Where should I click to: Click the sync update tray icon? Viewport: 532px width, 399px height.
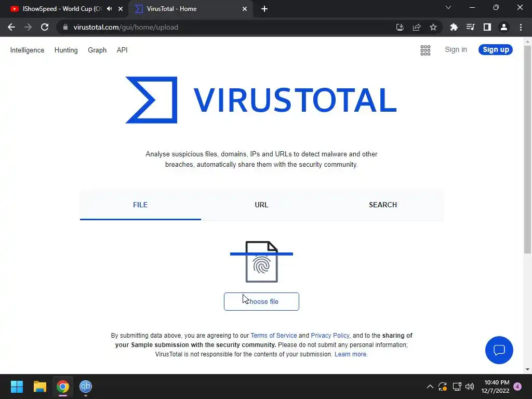click(x=443, y=387)
